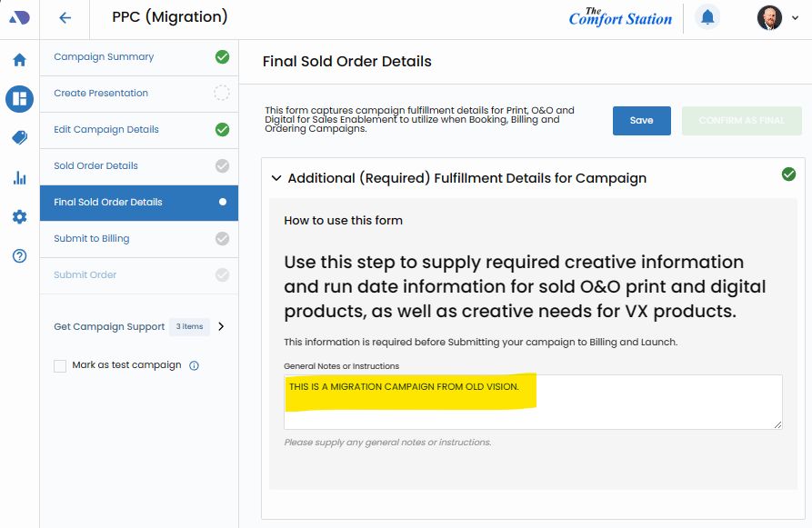Select the Edit Campaign Details step
Screen dimensions: 812x528
point(106,130)
